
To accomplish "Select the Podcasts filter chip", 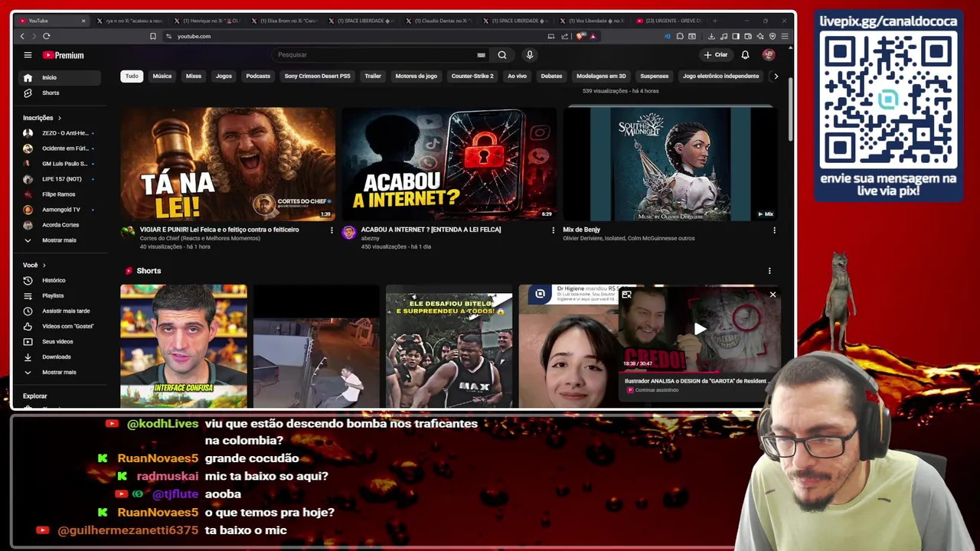I will [258, 76].
